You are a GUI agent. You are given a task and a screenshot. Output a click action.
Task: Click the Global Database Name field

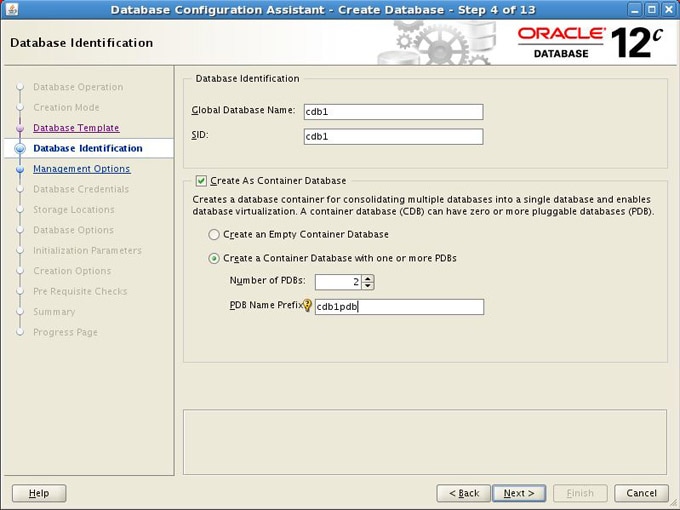click(393, 112)
